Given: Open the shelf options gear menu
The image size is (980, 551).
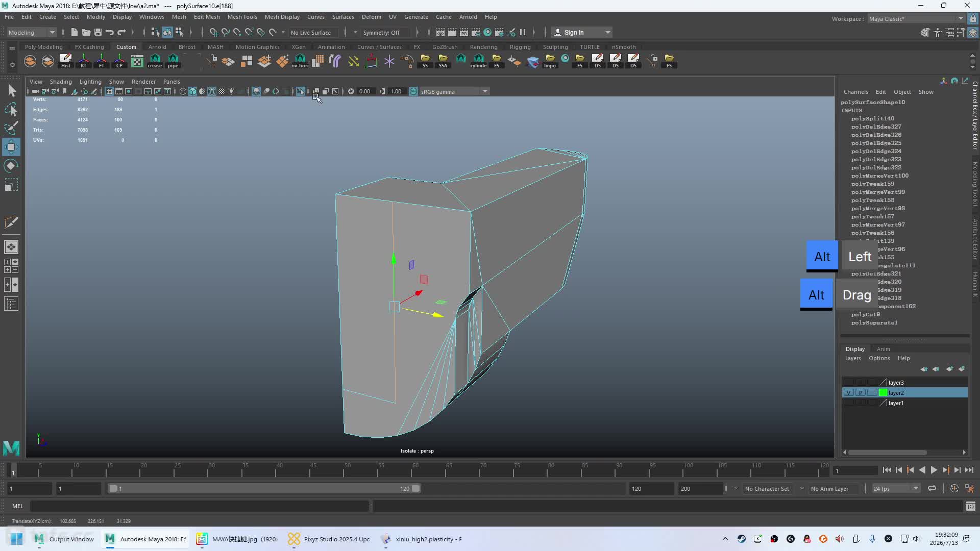Looking at the screenshot, I should coord(12,65).
